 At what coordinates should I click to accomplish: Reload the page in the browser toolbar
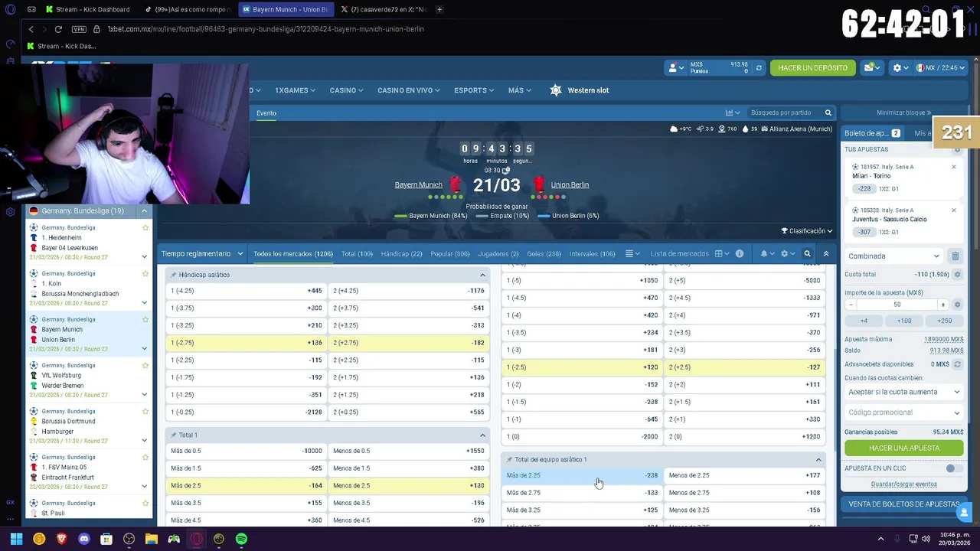tap(58, 29)
